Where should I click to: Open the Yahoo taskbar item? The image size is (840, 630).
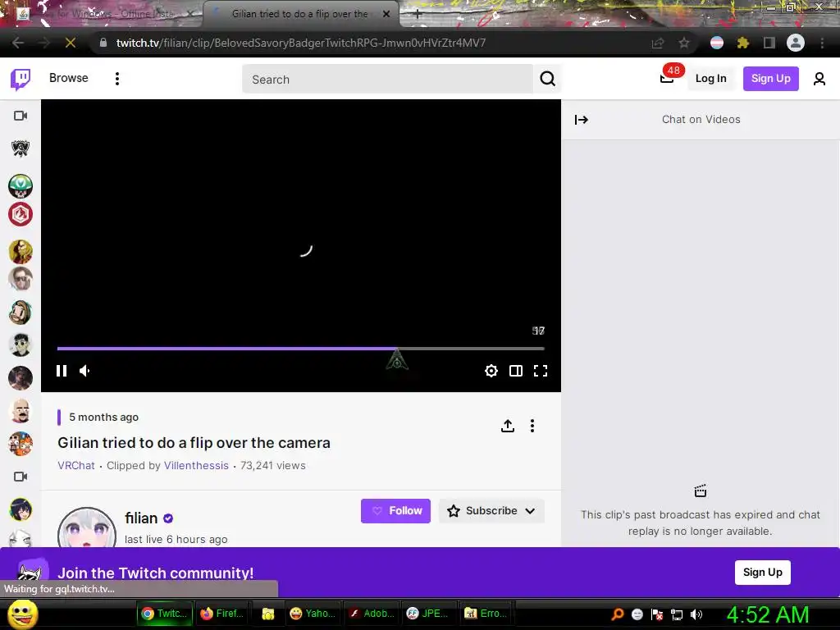pos(312,614)
